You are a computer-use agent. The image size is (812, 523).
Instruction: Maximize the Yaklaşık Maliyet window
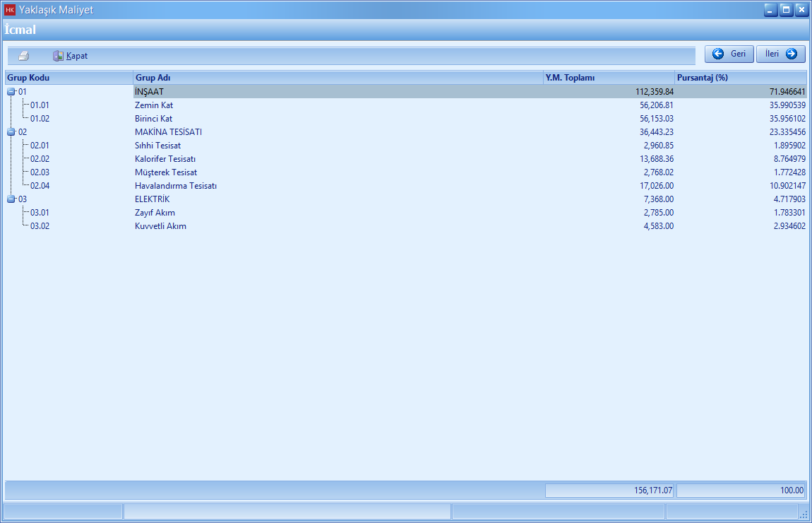786,10
